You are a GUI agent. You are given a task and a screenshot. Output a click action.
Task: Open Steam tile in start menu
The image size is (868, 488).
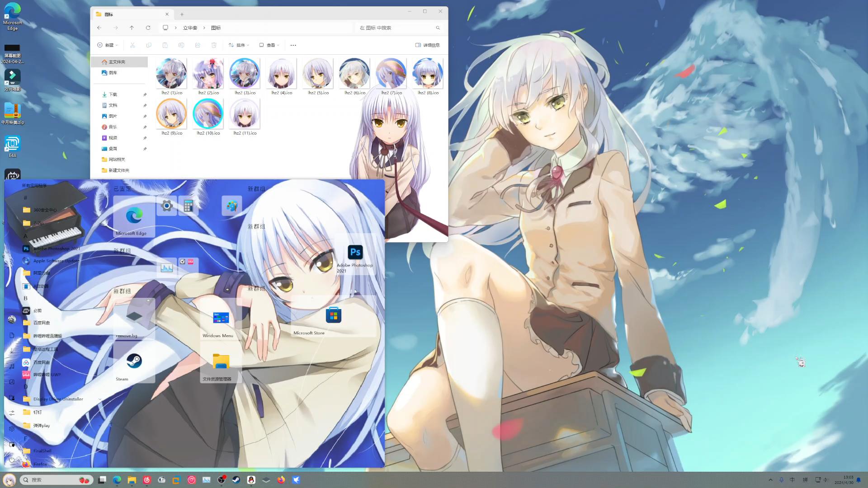pos(134,361)
